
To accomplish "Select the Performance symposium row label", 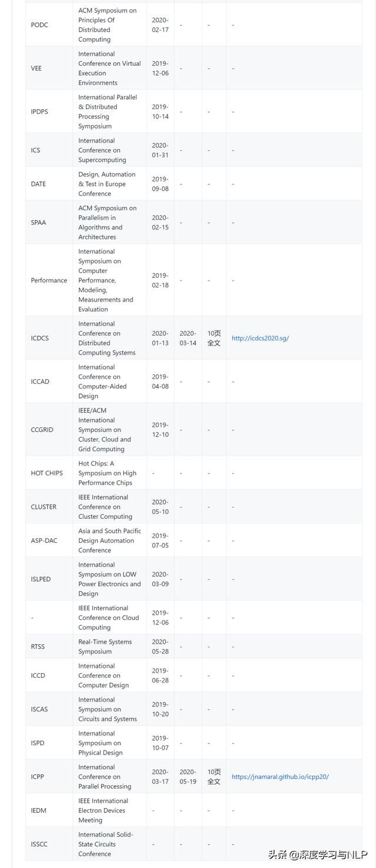I will pyautogui.click(x=49, y=280).
